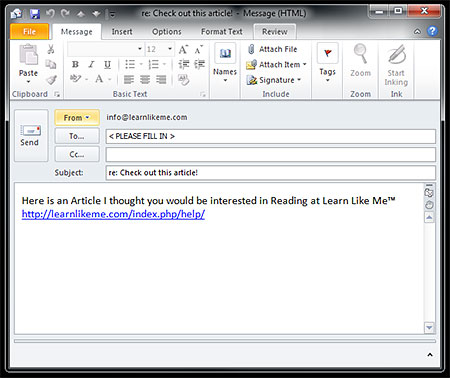Align text left
The image size is (450, 378).
click(x=129, y=79)
